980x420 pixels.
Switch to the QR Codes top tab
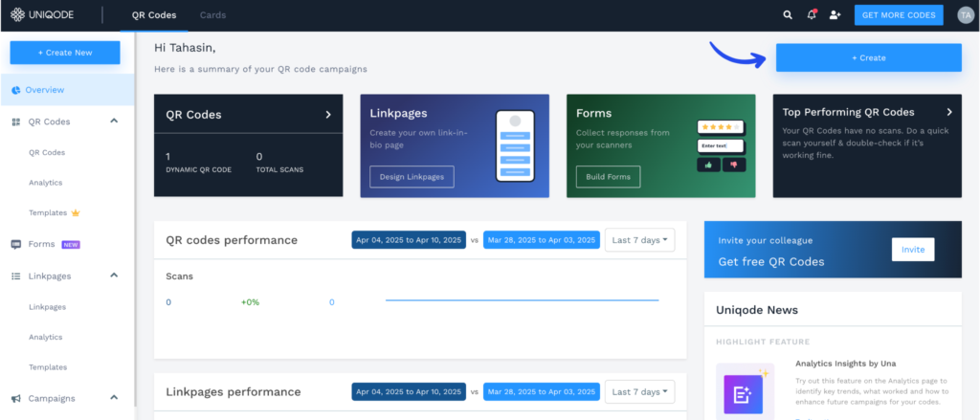pos(154,15)
